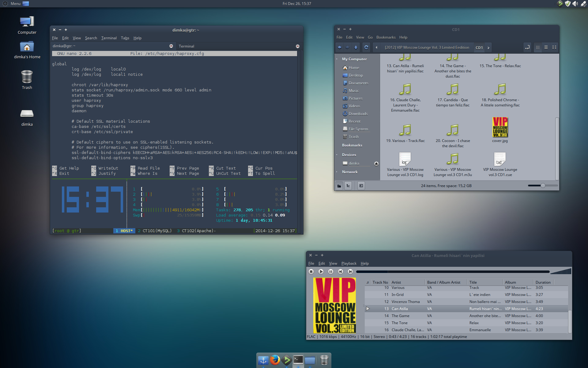
Task: Sort playlist by Artist column
Action: [407, 282]
